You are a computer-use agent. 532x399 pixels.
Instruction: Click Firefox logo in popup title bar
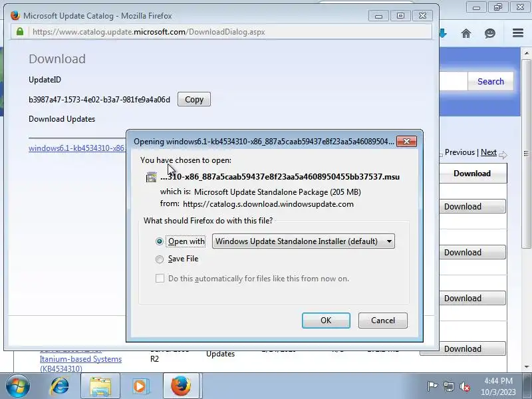point(15,15)
